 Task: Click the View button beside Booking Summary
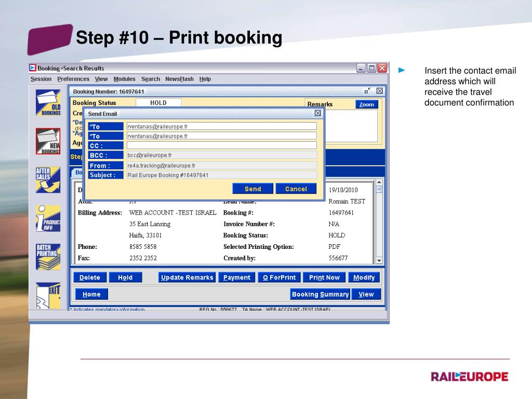pos(366,294)
